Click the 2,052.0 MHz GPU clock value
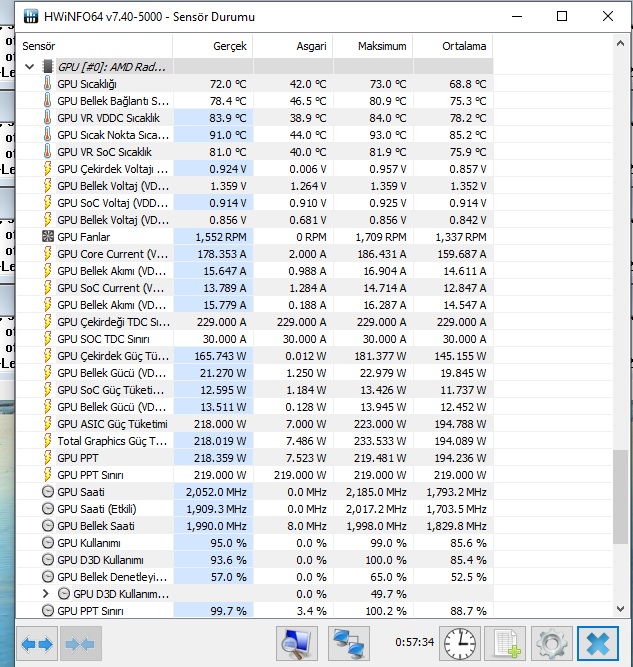Screen dimensions: 633x667 tap(216, 492)
